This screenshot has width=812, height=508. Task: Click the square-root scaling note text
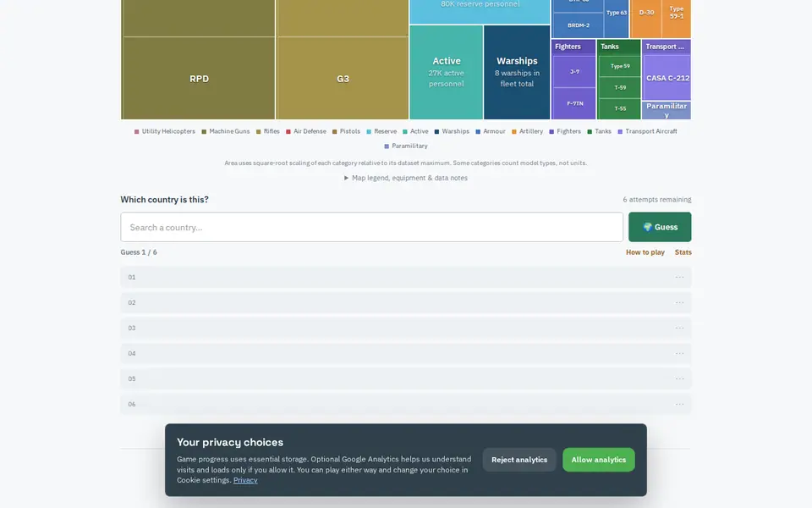405,163
